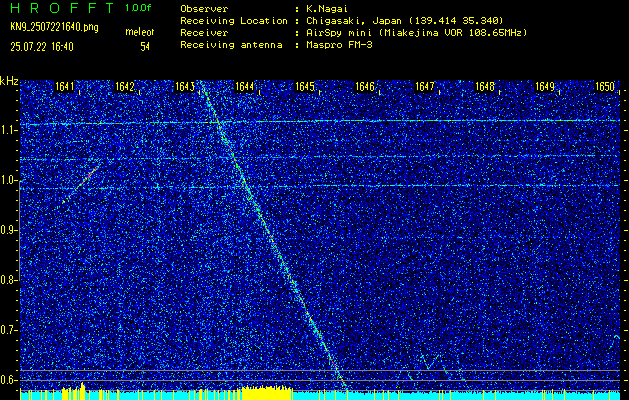
Task: Click the 'Observer' field label
Action: pyautogui.click(x=204, y=9)
